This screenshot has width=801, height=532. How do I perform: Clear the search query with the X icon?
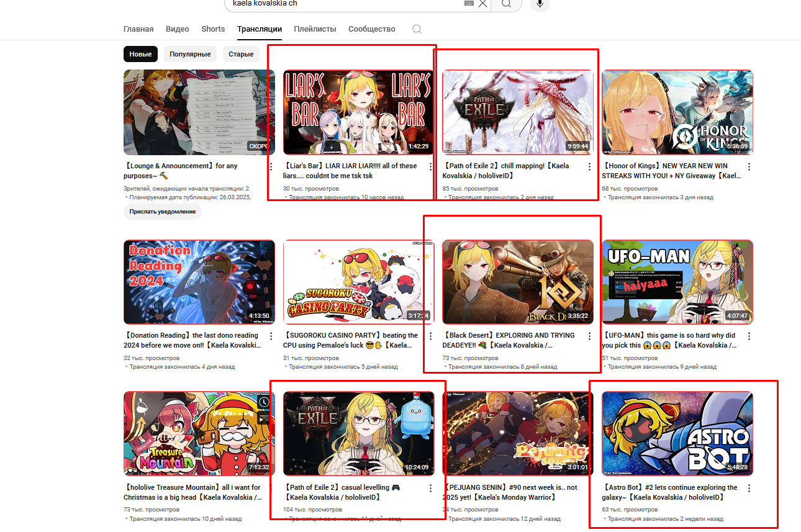click(482, 4)
